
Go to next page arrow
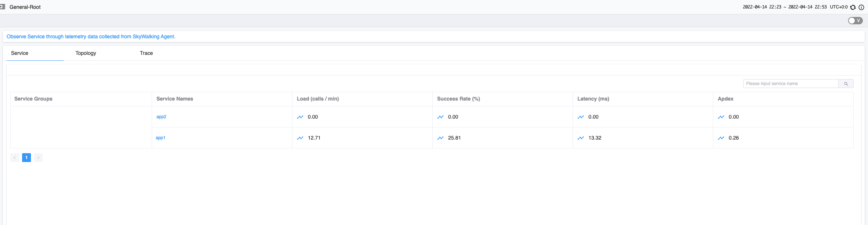38,158
